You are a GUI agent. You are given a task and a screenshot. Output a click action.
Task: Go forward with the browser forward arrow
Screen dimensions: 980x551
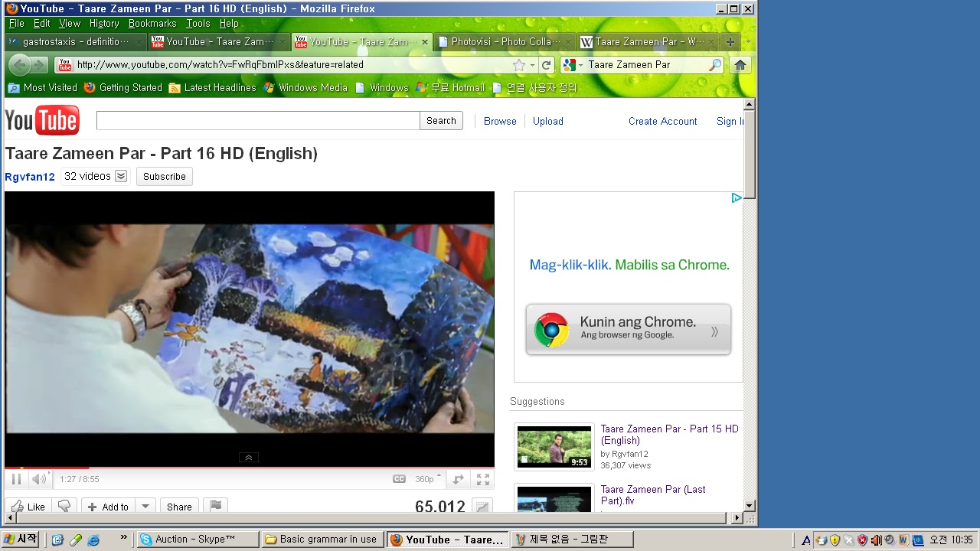(39, 65)
